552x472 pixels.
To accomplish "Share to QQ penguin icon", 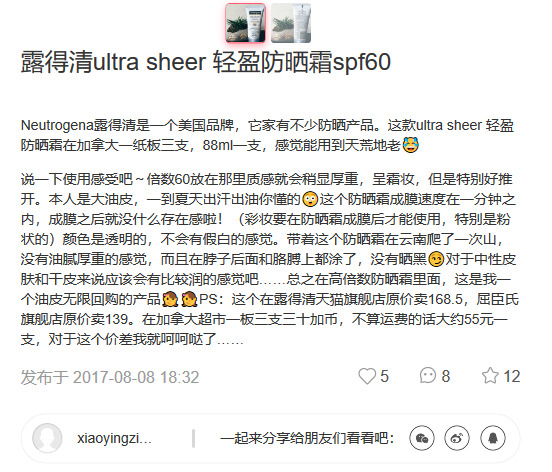I will tap(493, 438).
